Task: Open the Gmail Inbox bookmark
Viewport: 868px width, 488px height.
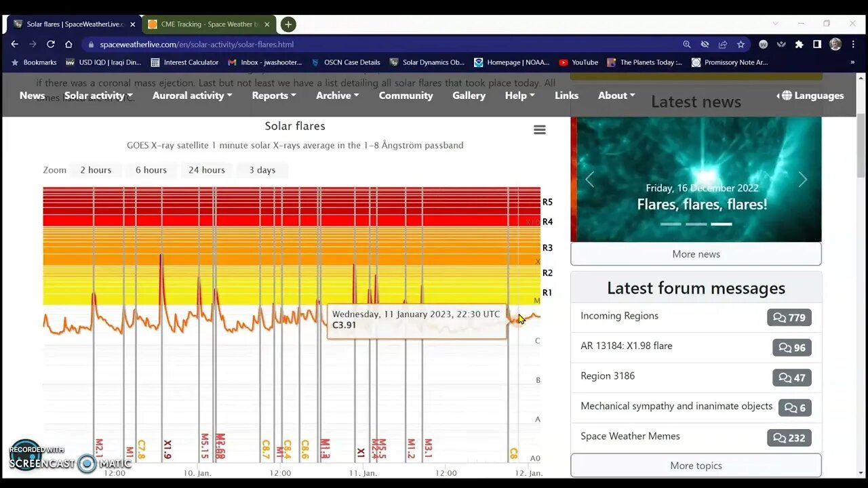Action: 265,62
